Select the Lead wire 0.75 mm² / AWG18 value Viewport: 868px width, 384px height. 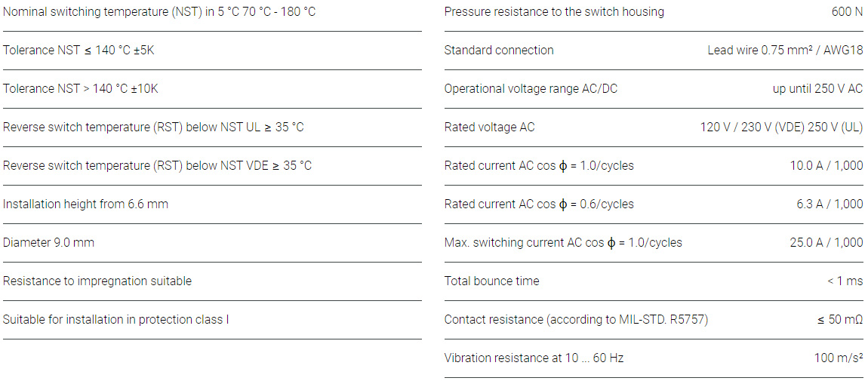click(x=785, y=51)
